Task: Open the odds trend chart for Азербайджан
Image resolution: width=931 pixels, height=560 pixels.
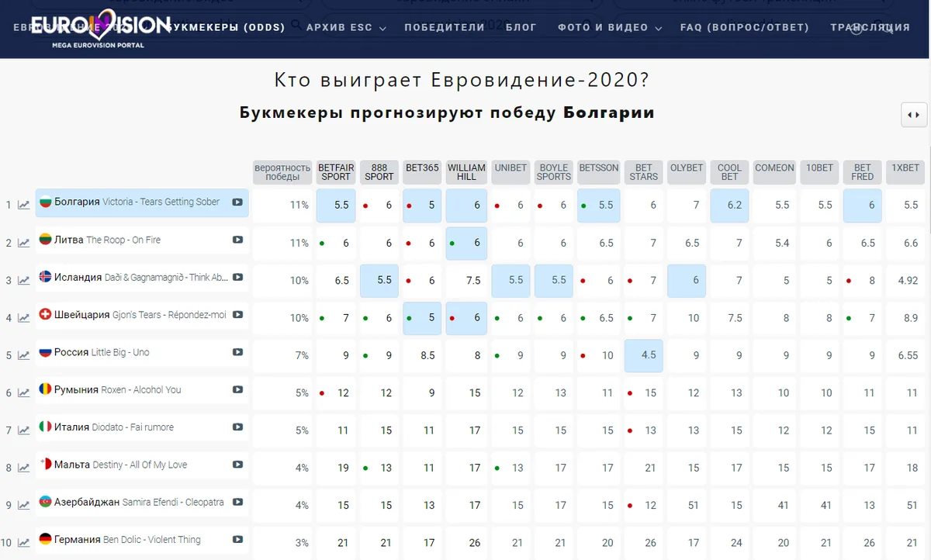Action: (x=24, y=506)
